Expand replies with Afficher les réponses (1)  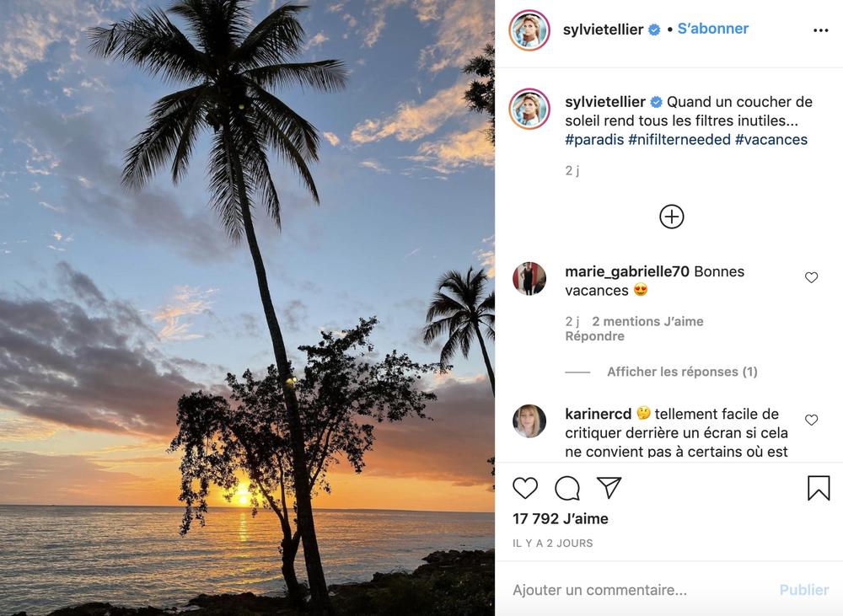click(x=682, y=372)
